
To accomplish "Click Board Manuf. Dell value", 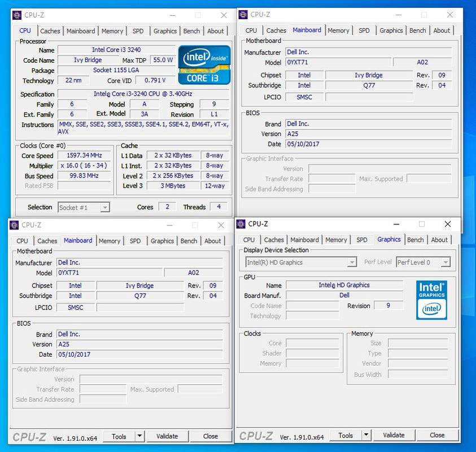I will coord(344,295).
